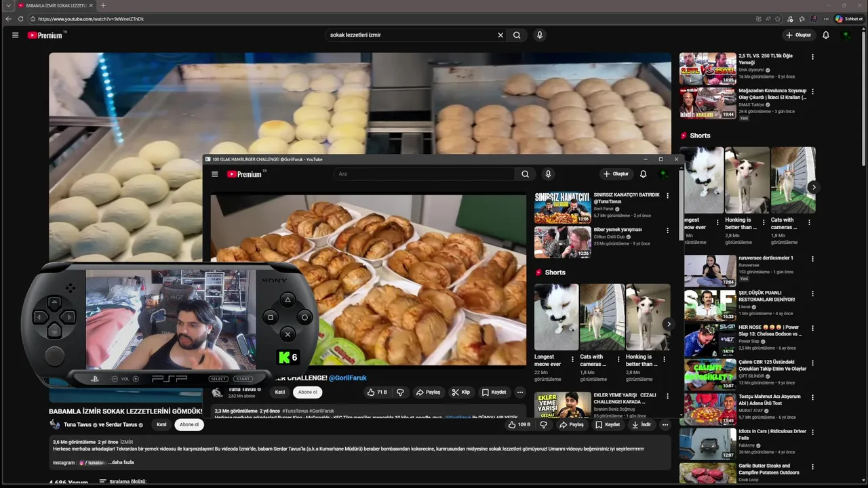Screen dimensions: 868x488
Task: Click the 'Ara' search field in popup
Action: pos(425,174)
